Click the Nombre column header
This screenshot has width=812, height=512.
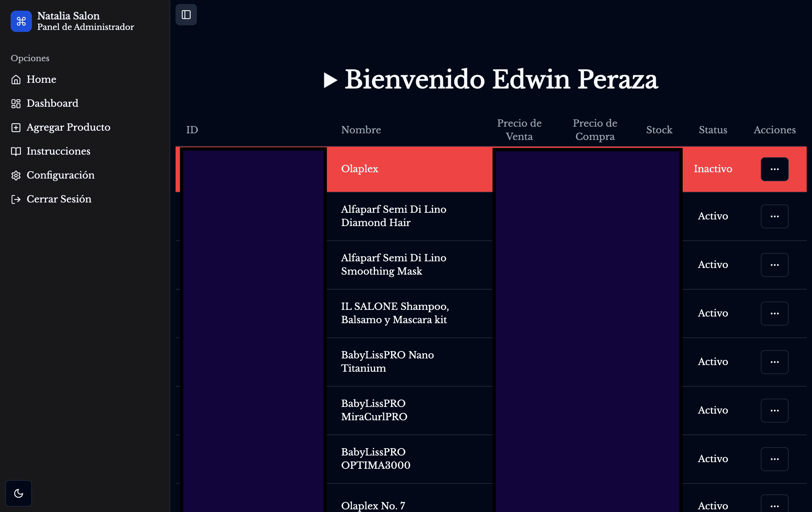(x=361, y=130)
